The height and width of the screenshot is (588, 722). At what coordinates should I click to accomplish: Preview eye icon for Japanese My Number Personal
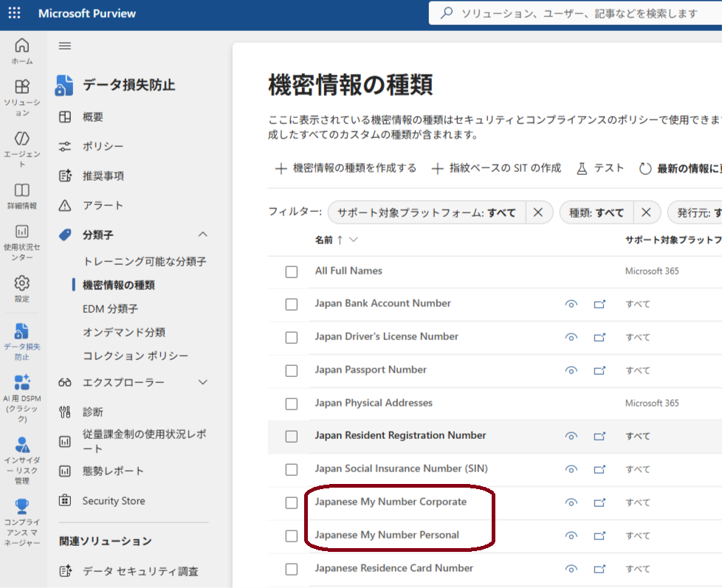pos(571,536)
